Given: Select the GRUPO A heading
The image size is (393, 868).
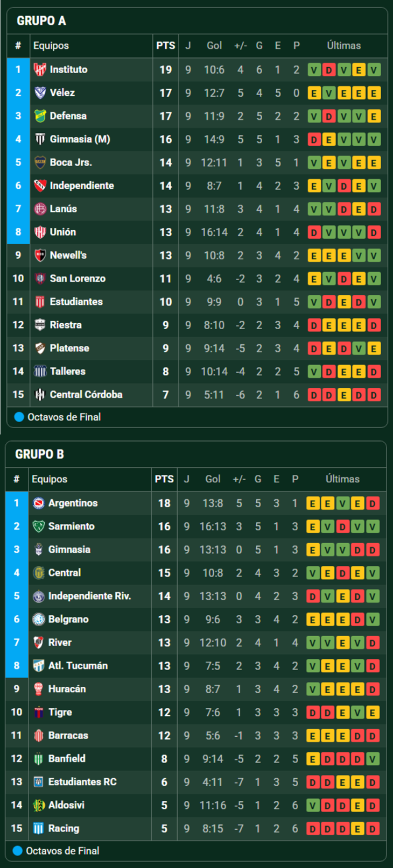Looking at the screenshot, I should 41,21.
